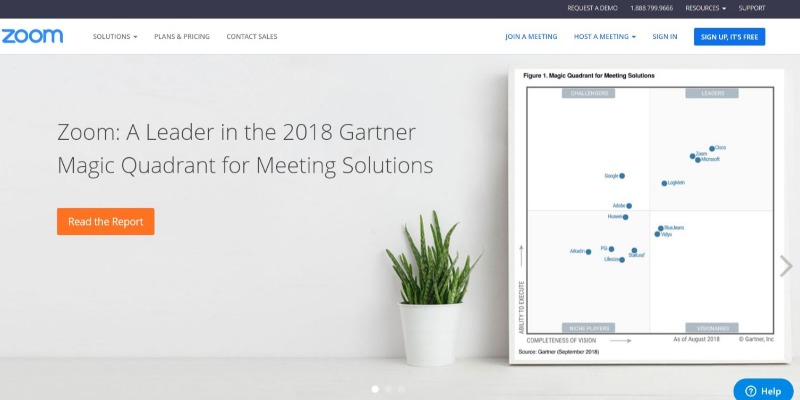This screenshot has width=800, height=400.
Task: Advance carousel with the next arrow
Action: (786, 266)
